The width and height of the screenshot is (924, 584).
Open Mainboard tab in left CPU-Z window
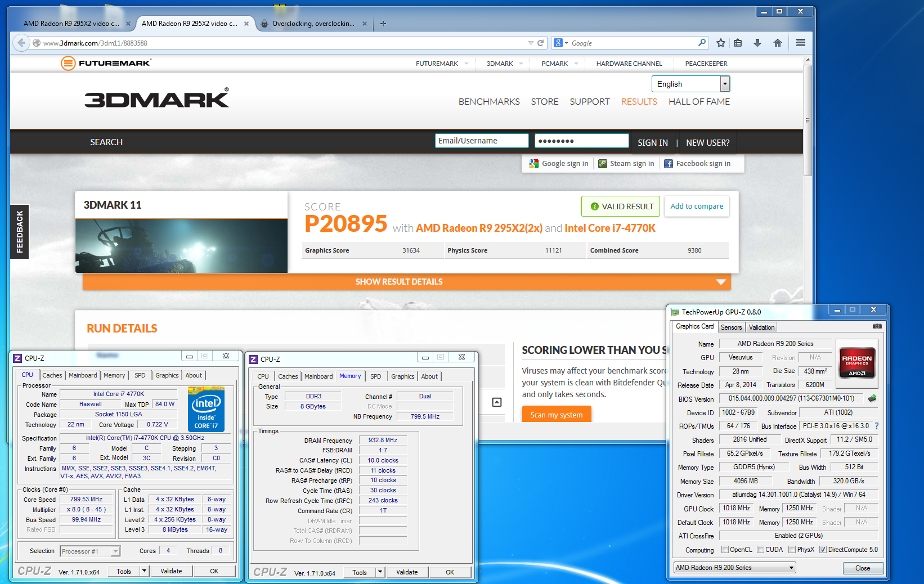point(83,375)
